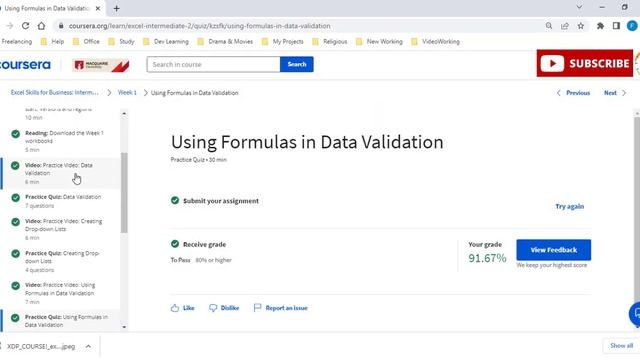Like this quiz with thumbs up
Screen dimensions: 640x360
click(182, 308)
